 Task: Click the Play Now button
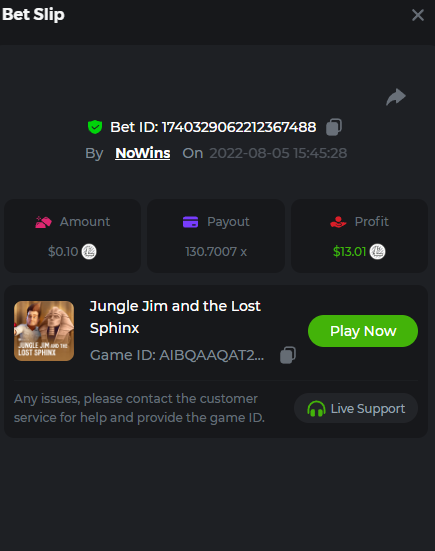point(363,331)
